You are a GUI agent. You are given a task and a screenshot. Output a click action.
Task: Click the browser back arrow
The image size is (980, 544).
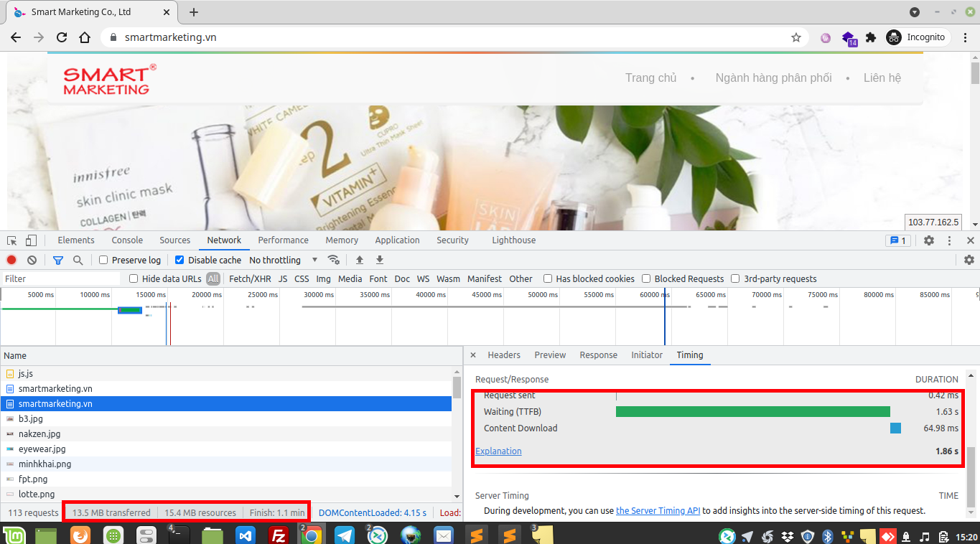[16, 37]
